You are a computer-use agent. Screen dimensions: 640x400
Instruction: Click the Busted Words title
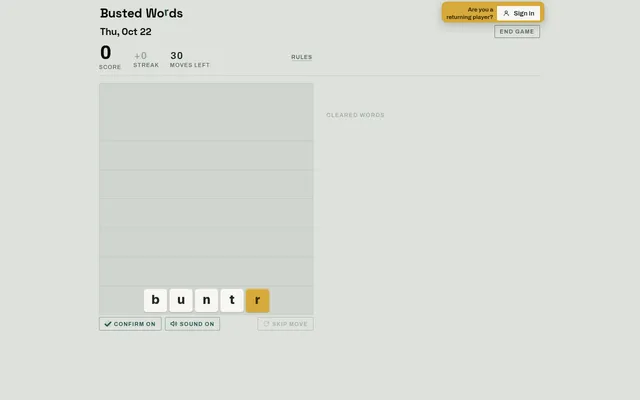(142, 13)
